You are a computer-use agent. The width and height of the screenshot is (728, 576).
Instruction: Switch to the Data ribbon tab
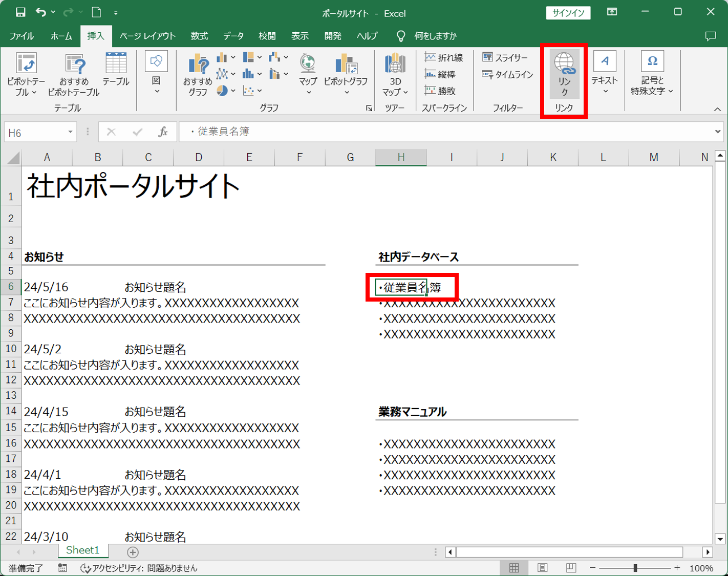point(233,36)
